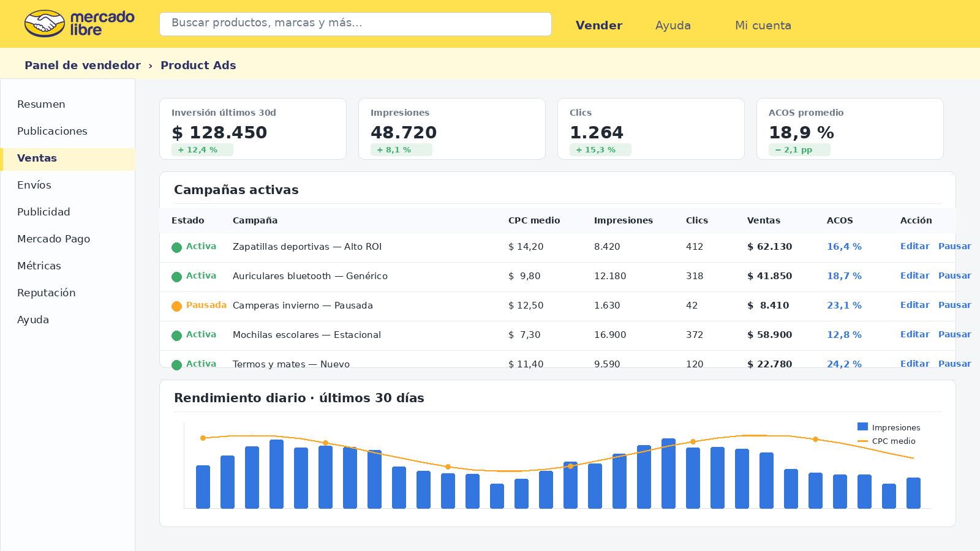Click the Pausada status label
The width and height of the screenshot is (980, 551).
pyautogui.click(x=206, y=305)
